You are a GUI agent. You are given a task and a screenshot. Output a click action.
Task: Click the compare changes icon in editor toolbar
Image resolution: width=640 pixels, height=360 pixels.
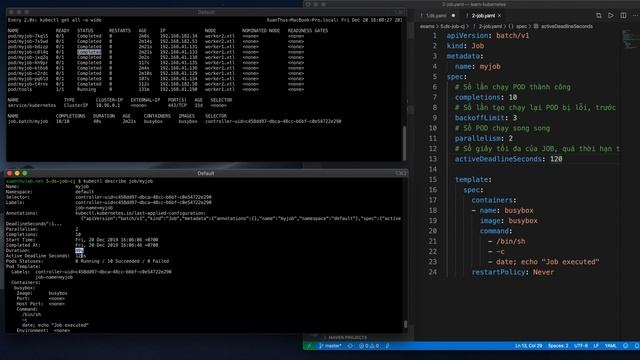click(x=598, y=16)
